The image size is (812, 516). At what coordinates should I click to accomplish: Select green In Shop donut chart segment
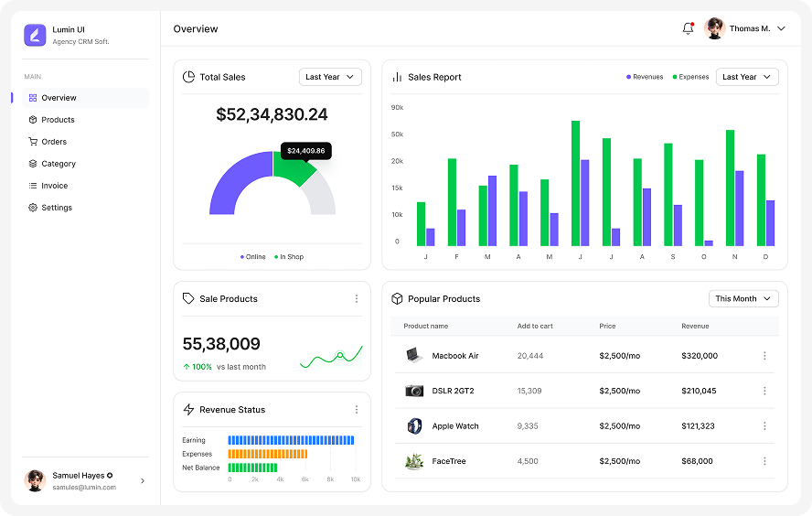(x=293, y=167)
